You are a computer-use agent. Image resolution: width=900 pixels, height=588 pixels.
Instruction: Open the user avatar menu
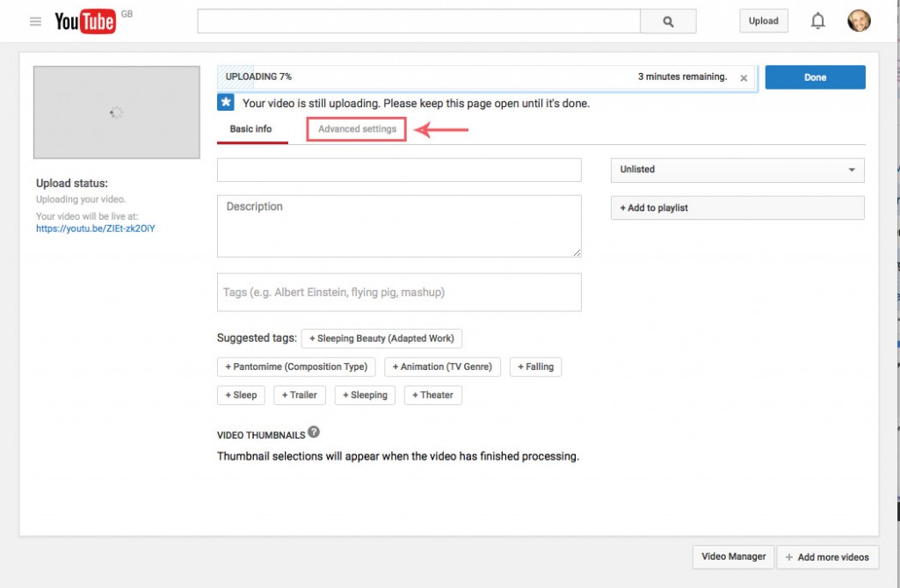coord(859,21)
